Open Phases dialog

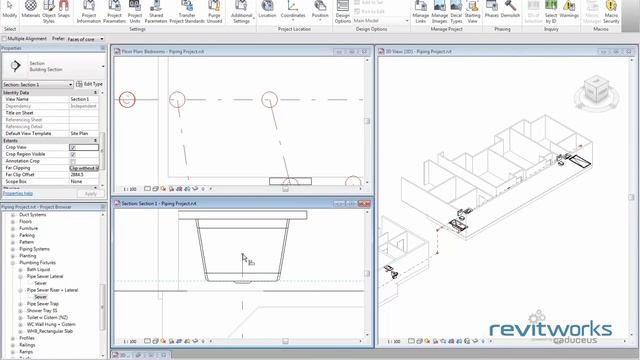[492, 10]
